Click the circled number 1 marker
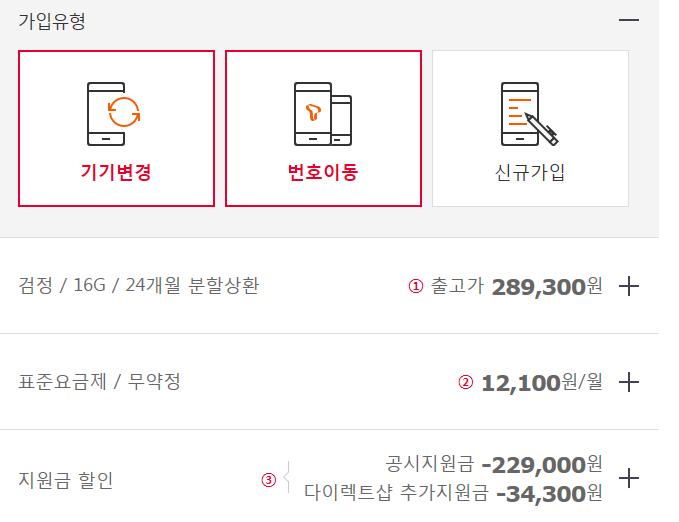 click(x=416, y=287)
